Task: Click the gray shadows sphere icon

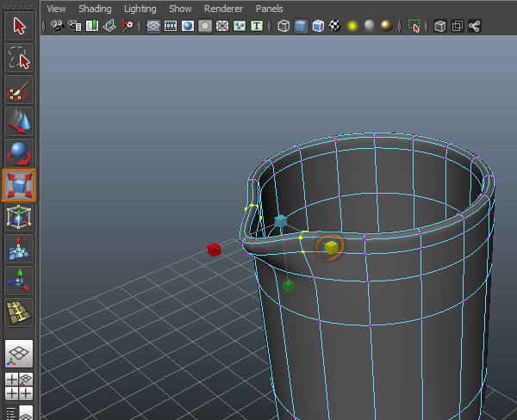Action: click(370, 26)
